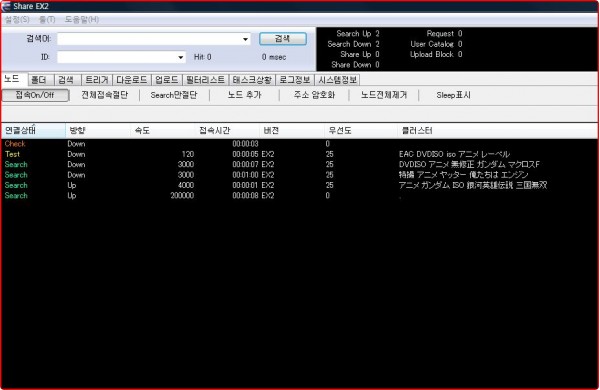
Task: Click the Search Down counter
Action: [353, 44]
